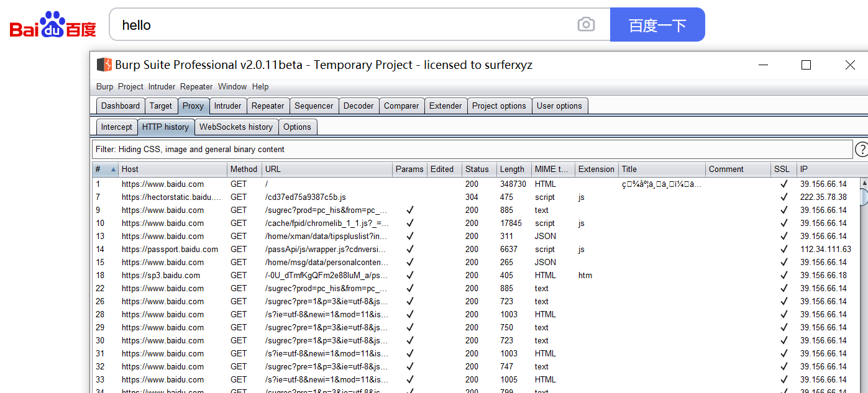The width and height of the screenshot is (868, 393).
Task: Sort by the Method column header
Action: coord(244,169)
